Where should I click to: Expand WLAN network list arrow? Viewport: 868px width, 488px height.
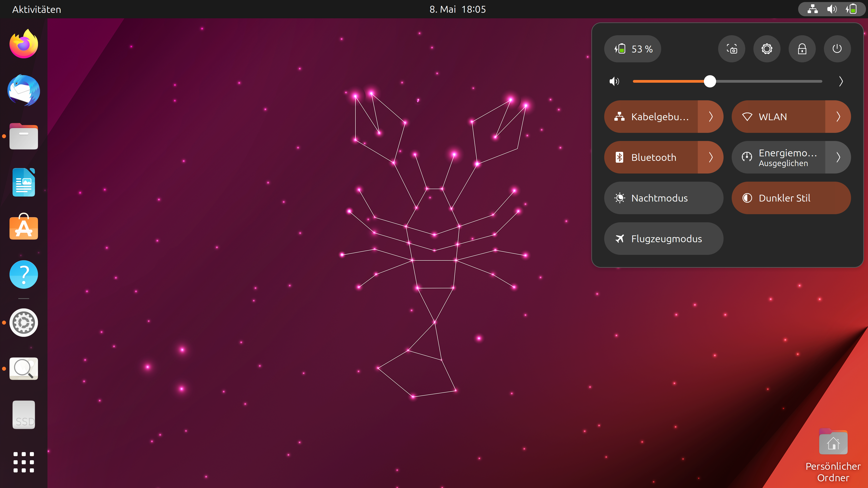838,117
